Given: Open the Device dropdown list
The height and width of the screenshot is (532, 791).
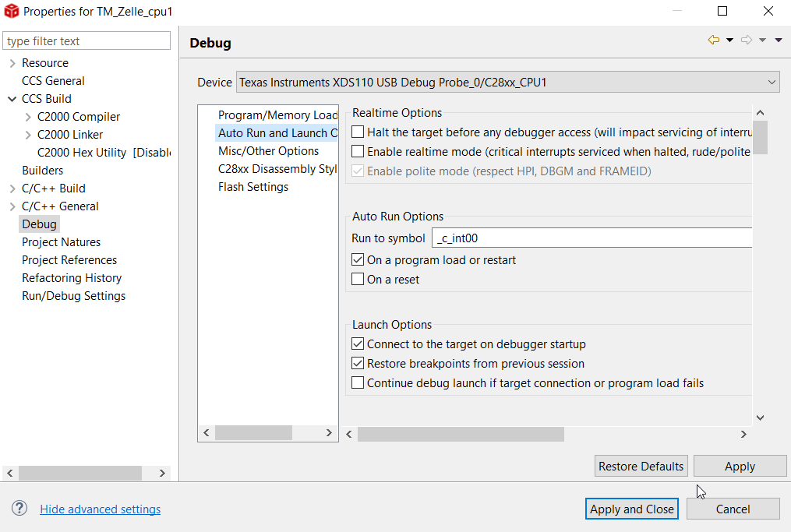Looking at the screenshot, I should click(x=771, y=82).
